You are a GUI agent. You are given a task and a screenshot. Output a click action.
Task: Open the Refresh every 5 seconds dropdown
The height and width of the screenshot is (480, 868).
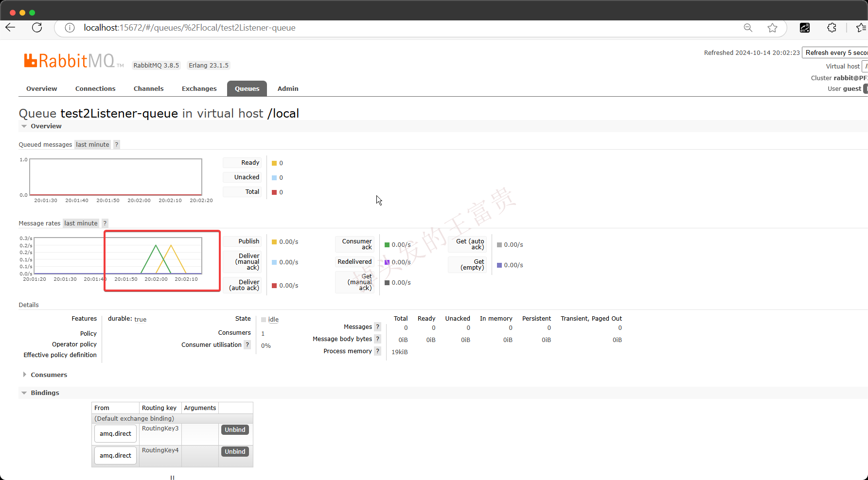tap(835, 52)
